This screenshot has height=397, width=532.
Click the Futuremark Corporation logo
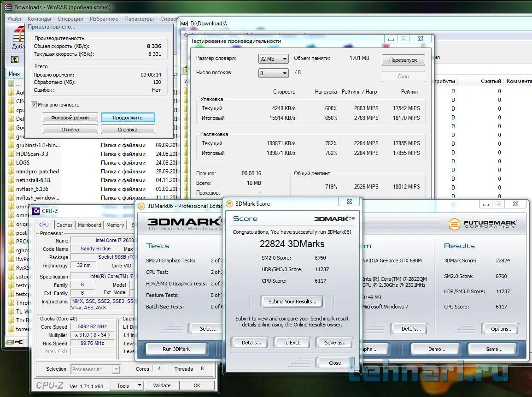483,224
